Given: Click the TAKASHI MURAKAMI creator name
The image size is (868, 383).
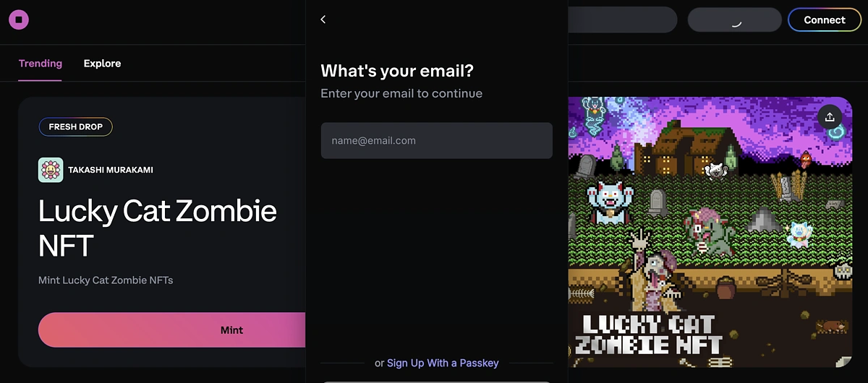Looking at the screenshot, I should pyautogui.click(x=111, y=171).
